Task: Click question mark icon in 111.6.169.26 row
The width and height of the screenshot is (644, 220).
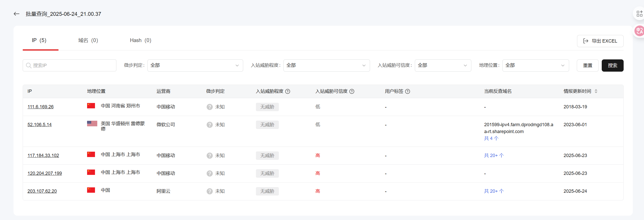Action: point(210,107)
